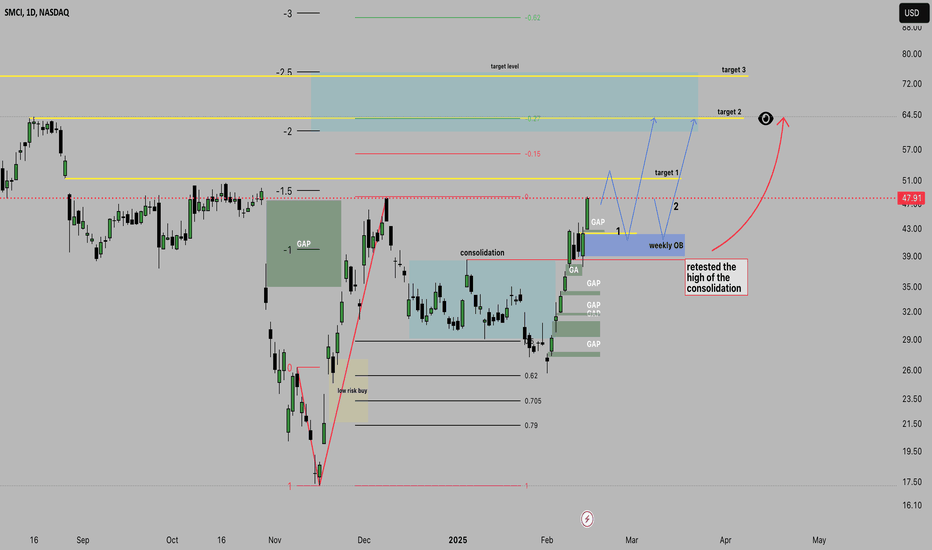The height and width of the screenshot is (550, 932).
Task: Click the 80.00 price axis label
Action: point(912,54)
